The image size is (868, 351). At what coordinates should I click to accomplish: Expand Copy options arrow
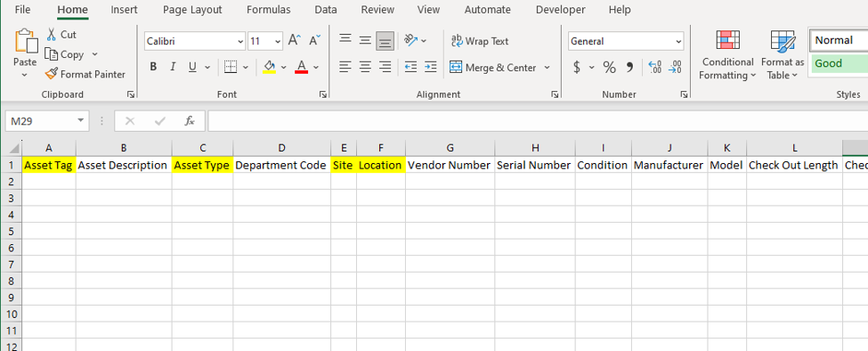94,54
